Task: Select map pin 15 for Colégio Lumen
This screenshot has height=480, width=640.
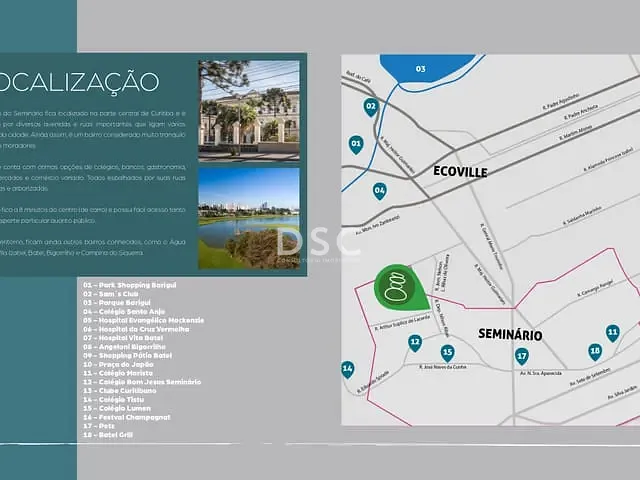Action: tap(448, 353)
